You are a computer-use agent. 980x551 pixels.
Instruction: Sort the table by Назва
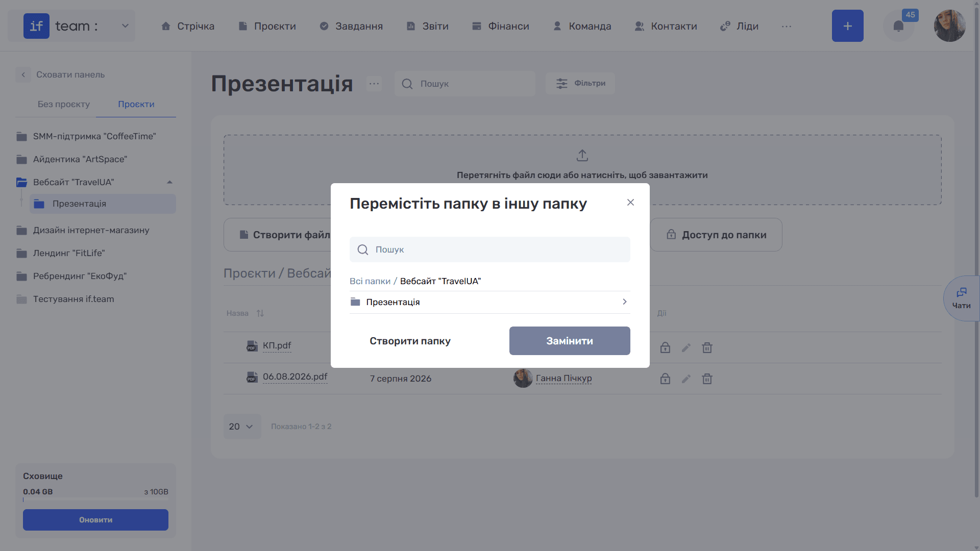coord(260,313)
